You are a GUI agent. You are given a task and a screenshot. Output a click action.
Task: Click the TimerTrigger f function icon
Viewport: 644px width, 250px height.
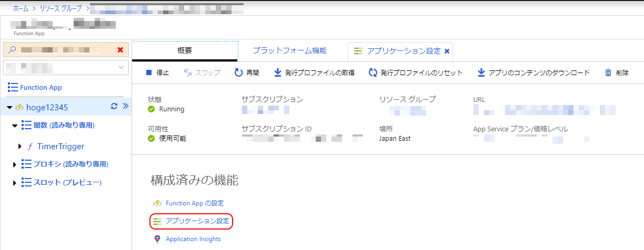point(30,147)
